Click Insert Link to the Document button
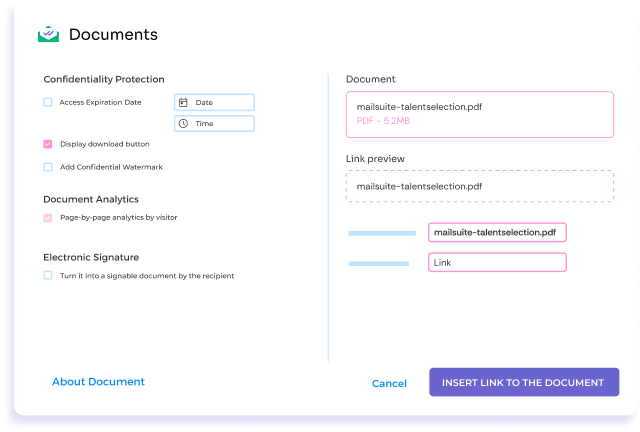The width and height of the screenshot is (640, 432). (523, 382)
